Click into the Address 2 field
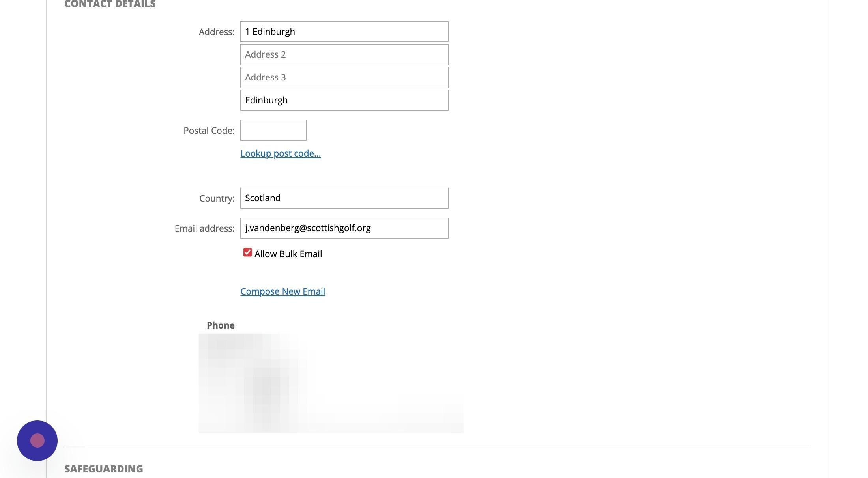 (344, 54)
